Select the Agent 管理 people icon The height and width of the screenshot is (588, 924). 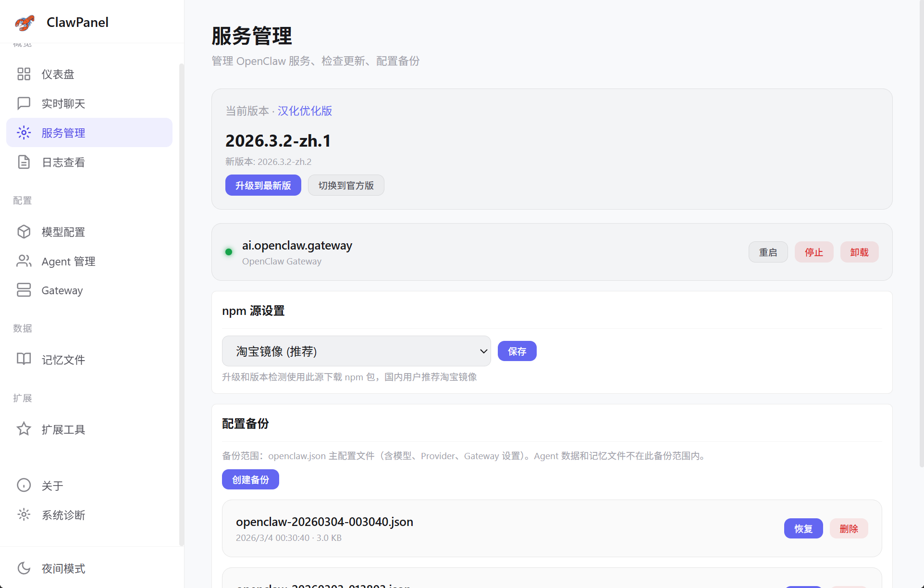(x=24, y=261)
